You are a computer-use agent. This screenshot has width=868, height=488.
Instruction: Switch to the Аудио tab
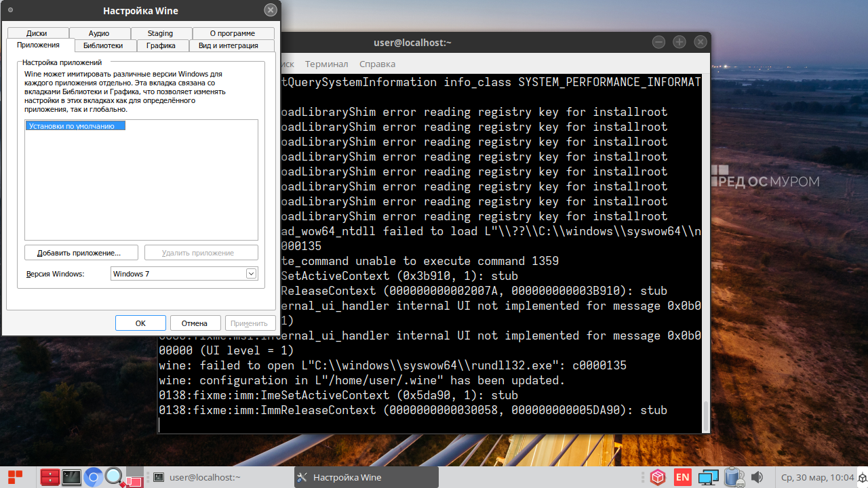pyautogui.click(x=99, y=33)
